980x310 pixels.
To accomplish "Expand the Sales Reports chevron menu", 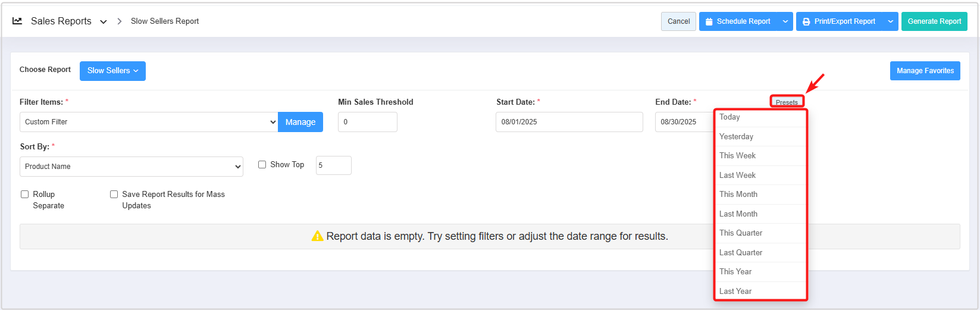I will tap(104, 21).
